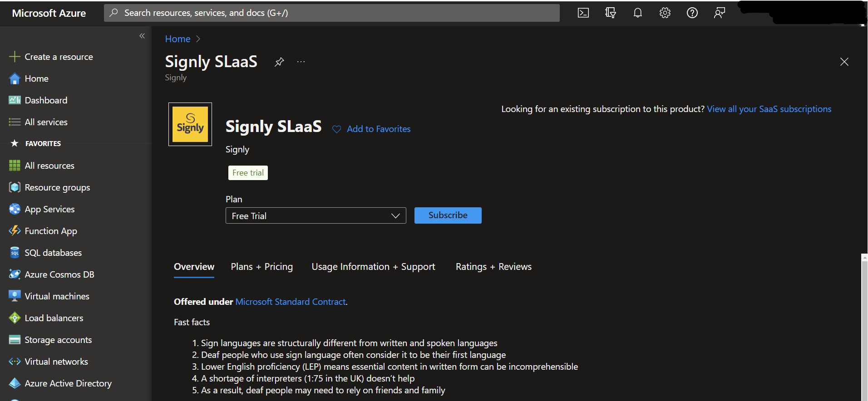Click the Dashboard chart icon
This screenshot has width=868, height=401.
point(15,100)
